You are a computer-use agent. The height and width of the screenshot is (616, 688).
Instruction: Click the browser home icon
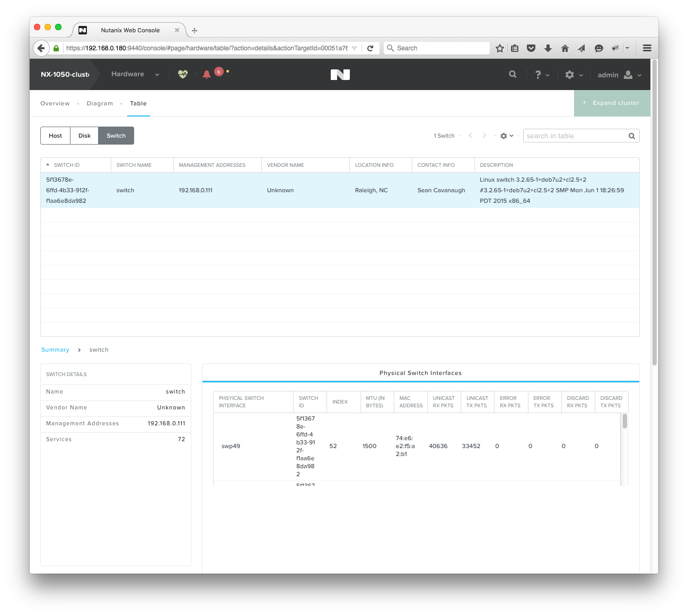pos(565,48)
